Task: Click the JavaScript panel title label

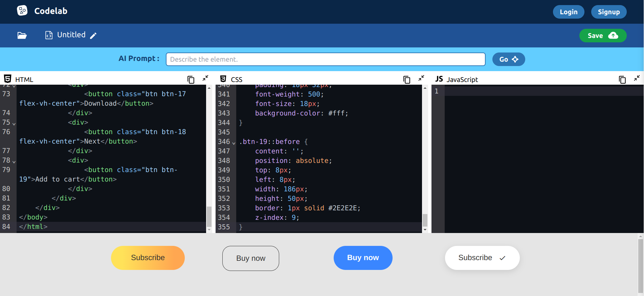Action: pos(462,80)
